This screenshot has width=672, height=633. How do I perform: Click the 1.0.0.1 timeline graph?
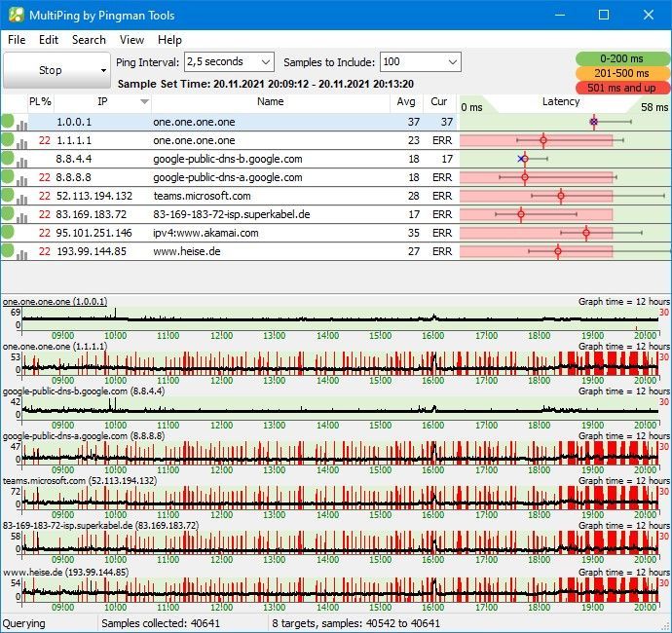[x=340, y=318]
